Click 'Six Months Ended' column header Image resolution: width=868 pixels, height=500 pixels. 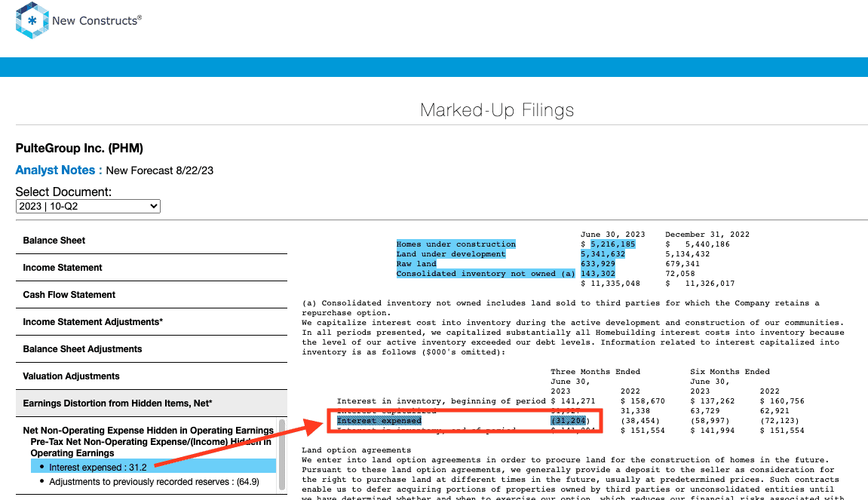click(729, 372)
